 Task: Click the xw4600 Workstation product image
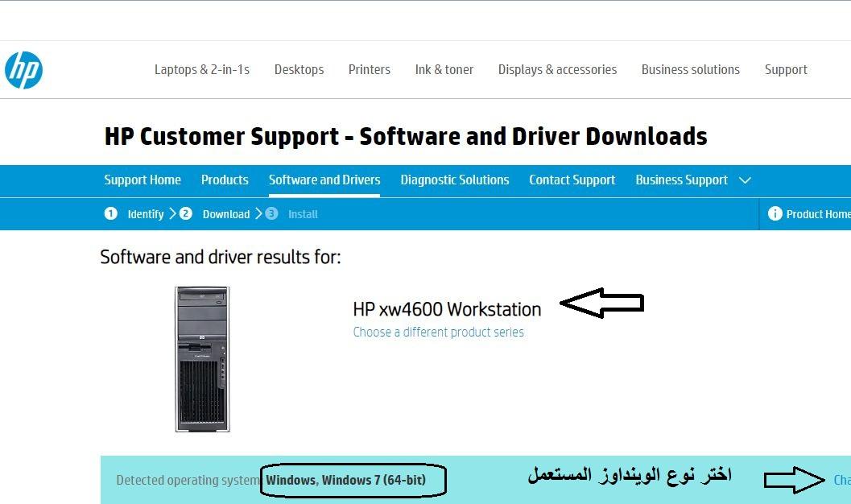click(x=202, y=359)
